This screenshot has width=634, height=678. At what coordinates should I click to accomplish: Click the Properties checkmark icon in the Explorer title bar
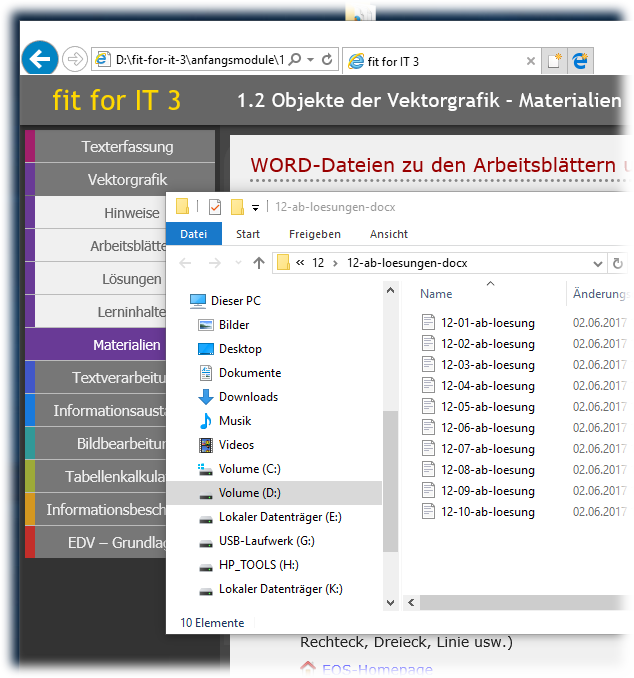coord(214,207)
